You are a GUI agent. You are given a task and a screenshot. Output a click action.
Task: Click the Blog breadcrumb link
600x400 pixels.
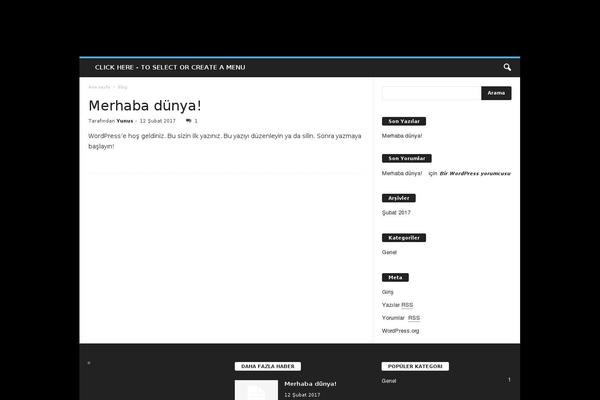[122, 87]
